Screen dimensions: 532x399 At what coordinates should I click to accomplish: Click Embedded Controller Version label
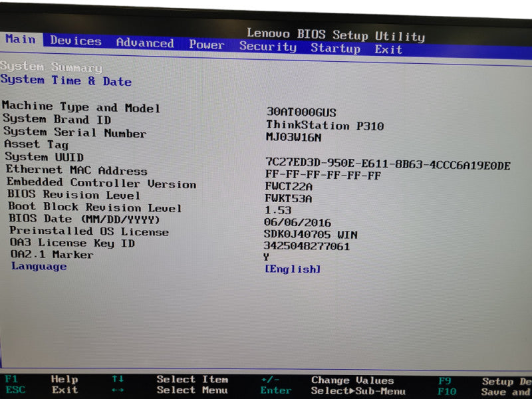[102, 182]
